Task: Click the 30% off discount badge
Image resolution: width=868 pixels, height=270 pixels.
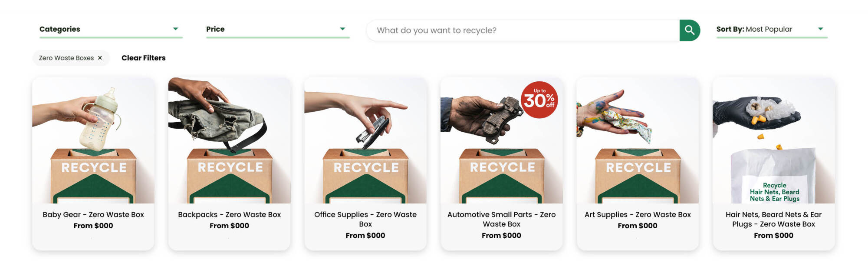Action: click(539, 100)
